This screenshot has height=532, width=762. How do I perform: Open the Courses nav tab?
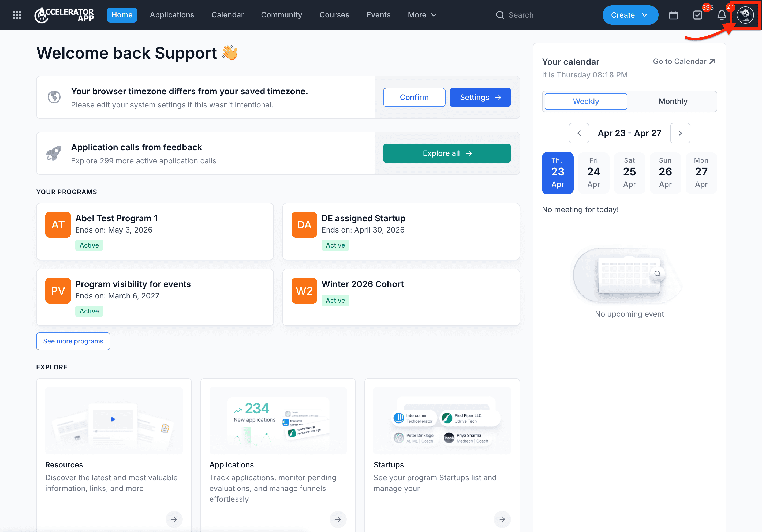coord(334,15)
